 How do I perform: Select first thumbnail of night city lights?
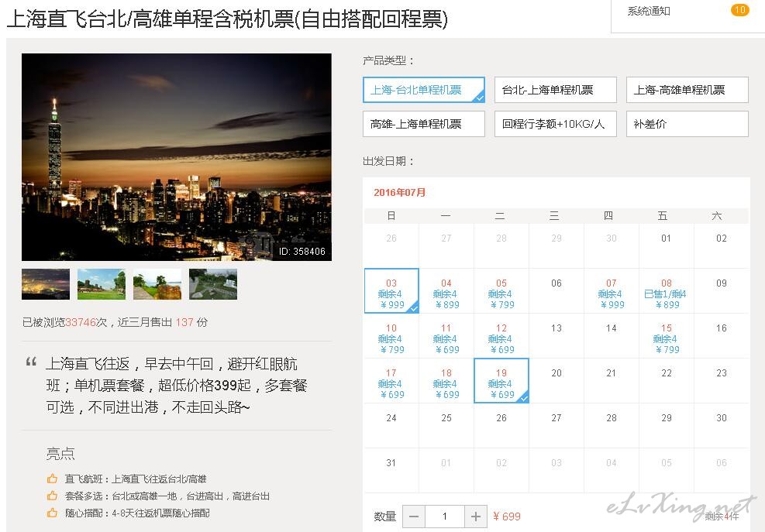(46, 284)
